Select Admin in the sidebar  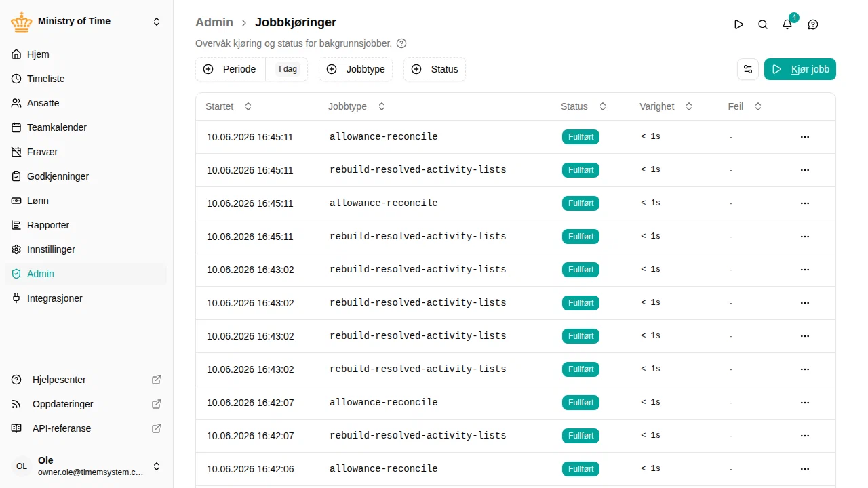click(87, 274)
